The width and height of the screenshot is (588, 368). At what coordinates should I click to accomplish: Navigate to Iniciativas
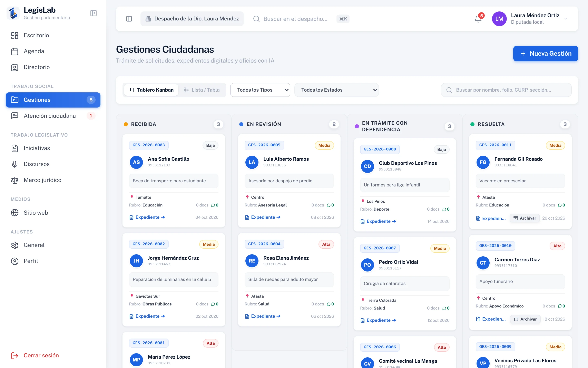pyautogui.click(x=53, y=148)
